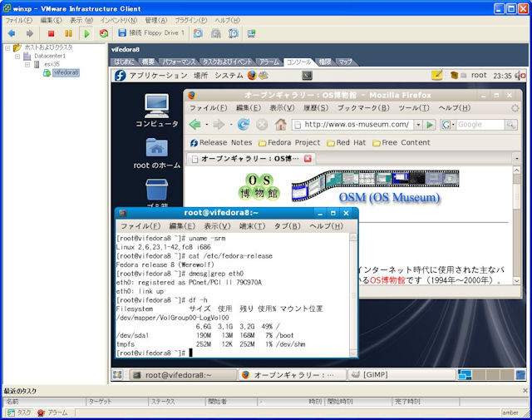Click the show desktop icon in bottom panel
Viewport: 532px width, 420px height.
(x=117, y=374)
